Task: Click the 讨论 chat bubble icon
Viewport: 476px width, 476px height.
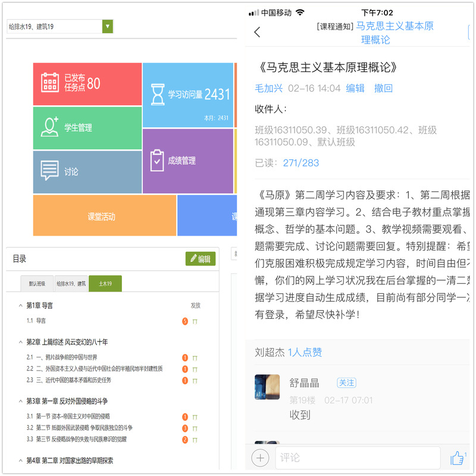Action: pos(50,171)
